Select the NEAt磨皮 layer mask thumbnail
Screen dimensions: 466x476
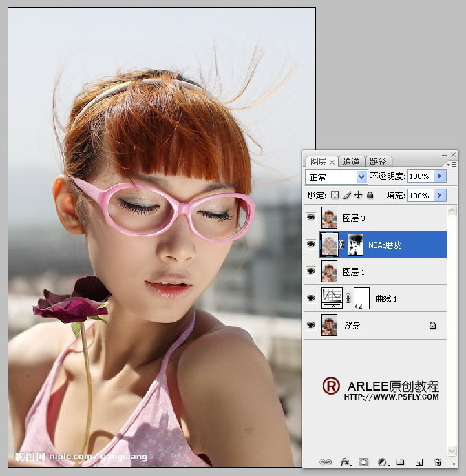355,245
